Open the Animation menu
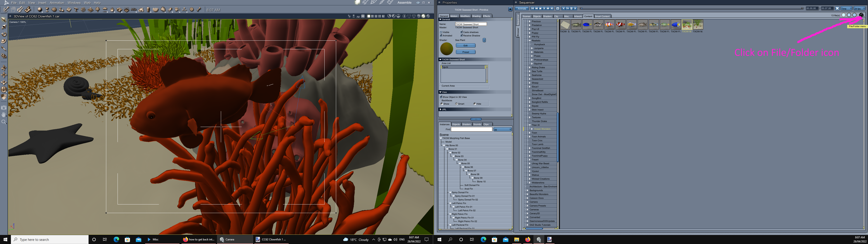This screenshot has width=868, height=244. click(x=57, y=3)
